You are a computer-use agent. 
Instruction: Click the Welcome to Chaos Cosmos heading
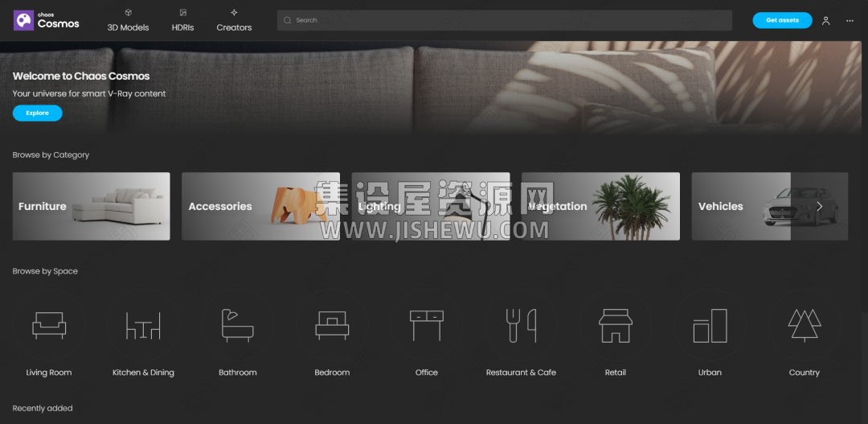click(81, 76)
